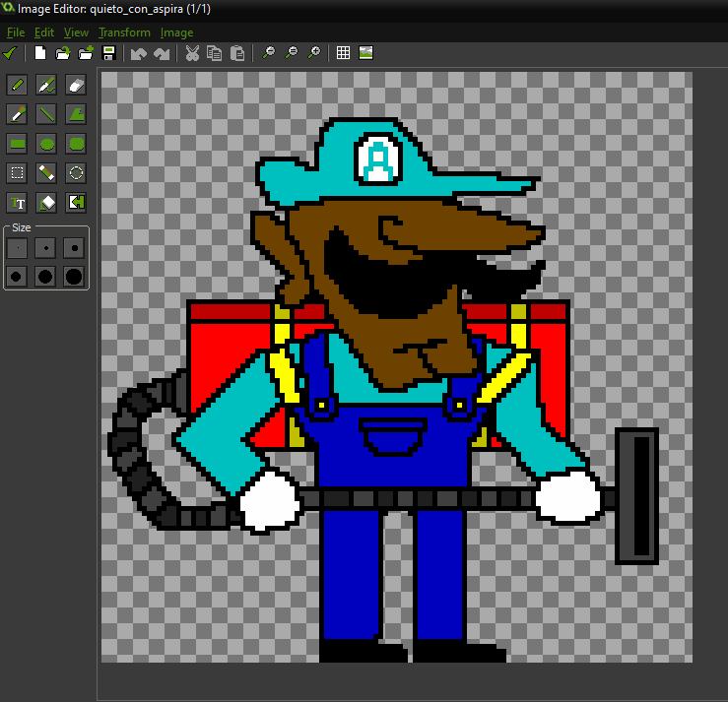The image size is (728, 702).
Task: Copy the selection to clipboard
Action: point(214,53)
